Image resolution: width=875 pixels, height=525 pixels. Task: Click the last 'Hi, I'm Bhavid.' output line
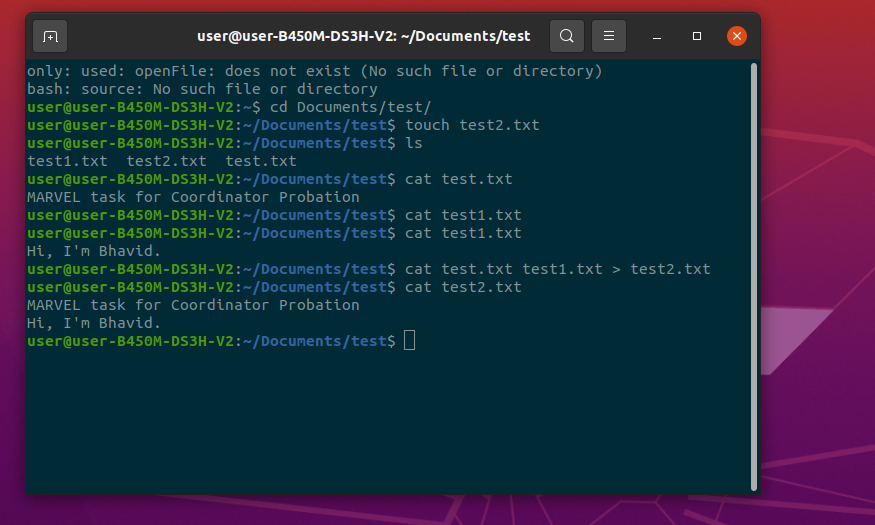tap(94, 323)
